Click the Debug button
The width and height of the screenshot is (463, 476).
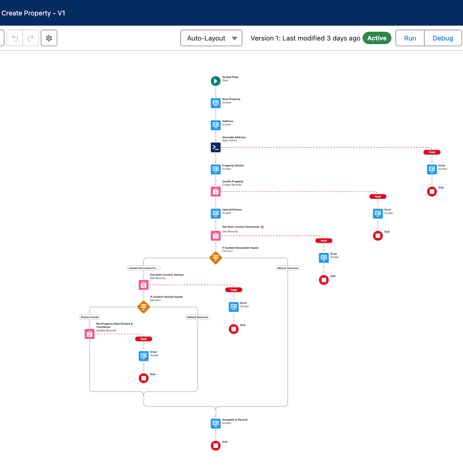pyautogui.click(x=443, y=38)
